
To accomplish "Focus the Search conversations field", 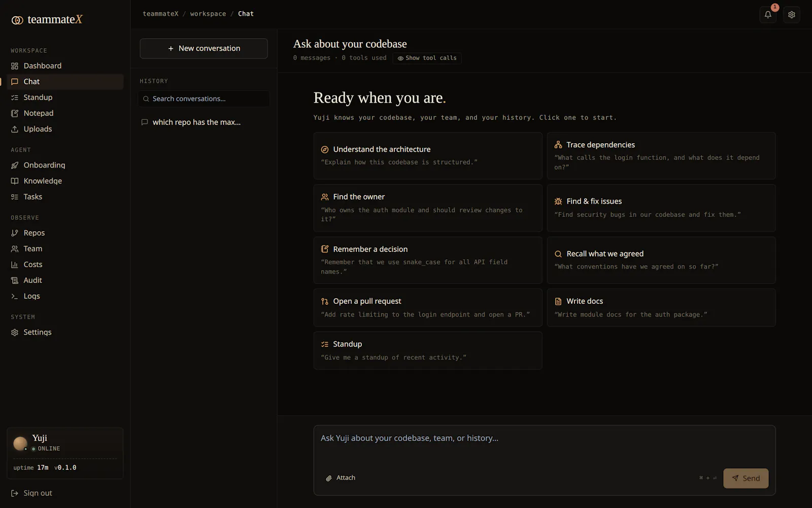I will click(x=204, y=99).
